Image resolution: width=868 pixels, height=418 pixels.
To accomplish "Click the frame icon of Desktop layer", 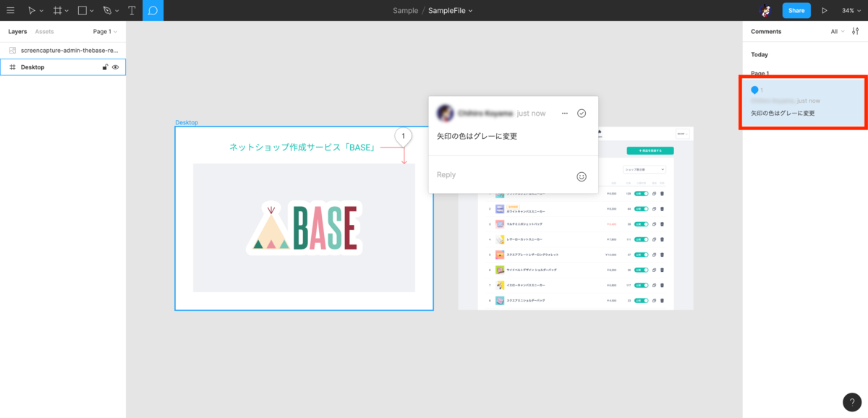I will click(x=12, y=67).
